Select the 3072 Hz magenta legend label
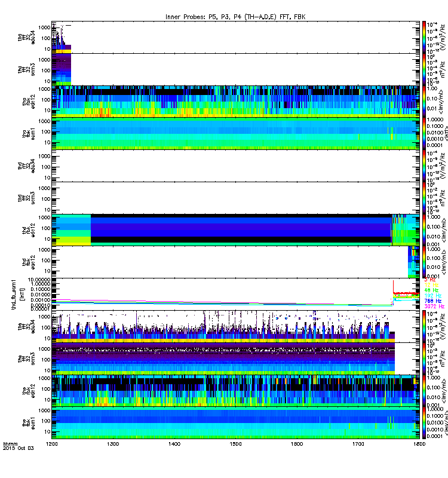Image resolution: width=448 pixels, height=478 pixels. (434, 307)
